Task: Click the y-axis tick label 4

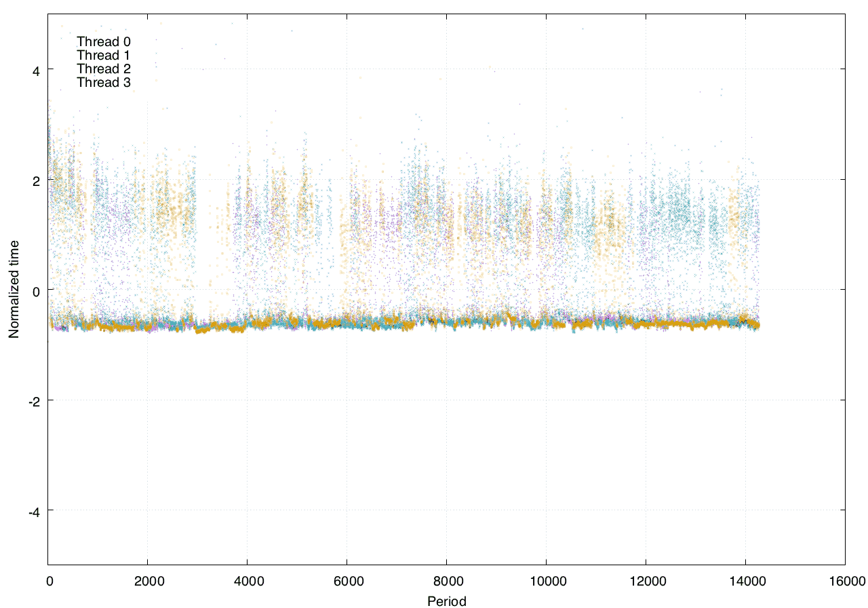Action: coord(35,70)
